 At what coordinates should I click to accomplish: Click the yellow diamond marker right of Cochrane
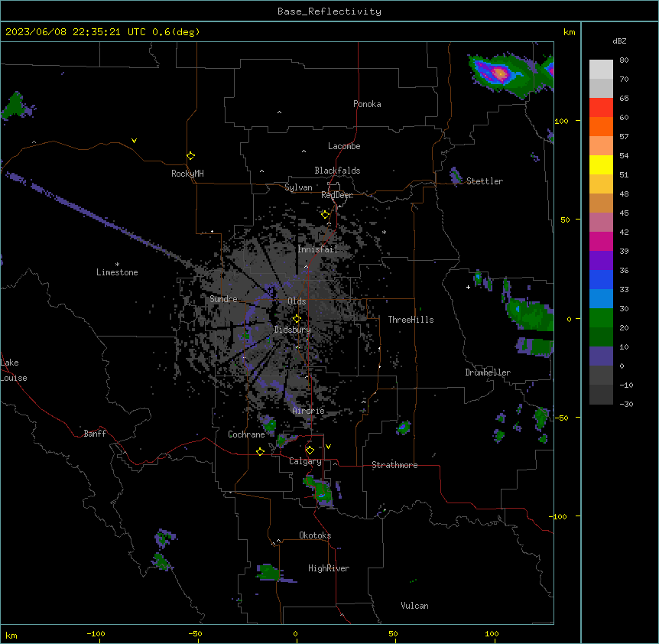tap(260, 451)
